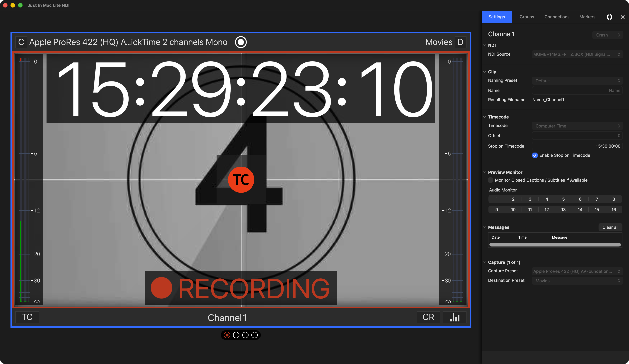Toggle audio monitor channel 7
The width and height of the screenshot is (629, 364).
(597, 199)
